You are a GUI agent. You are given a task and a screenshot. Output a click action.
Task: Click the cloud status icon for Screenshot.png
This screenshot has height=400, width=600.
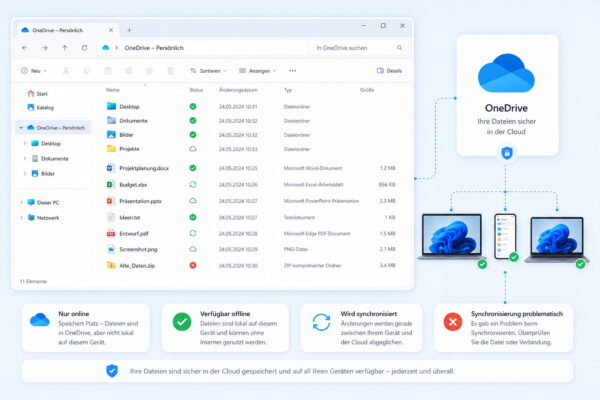point(193,249)
